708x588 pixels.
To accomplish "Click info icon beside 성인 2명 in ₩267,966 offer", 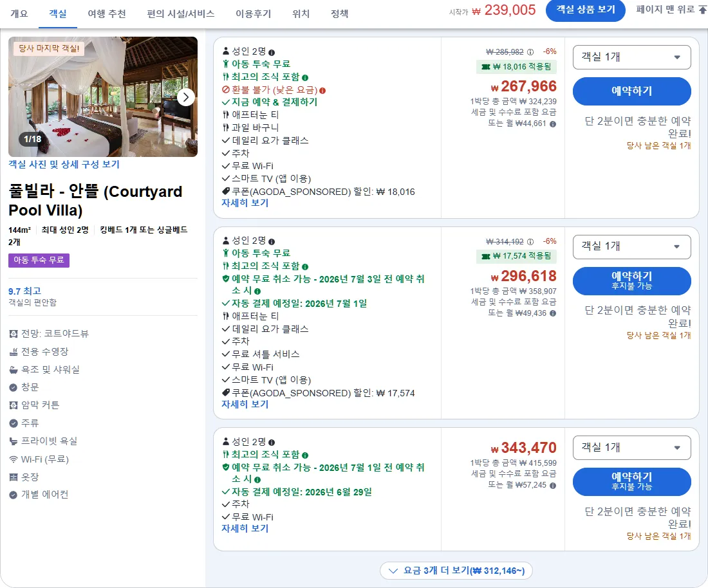I will (x=272, y=52).
